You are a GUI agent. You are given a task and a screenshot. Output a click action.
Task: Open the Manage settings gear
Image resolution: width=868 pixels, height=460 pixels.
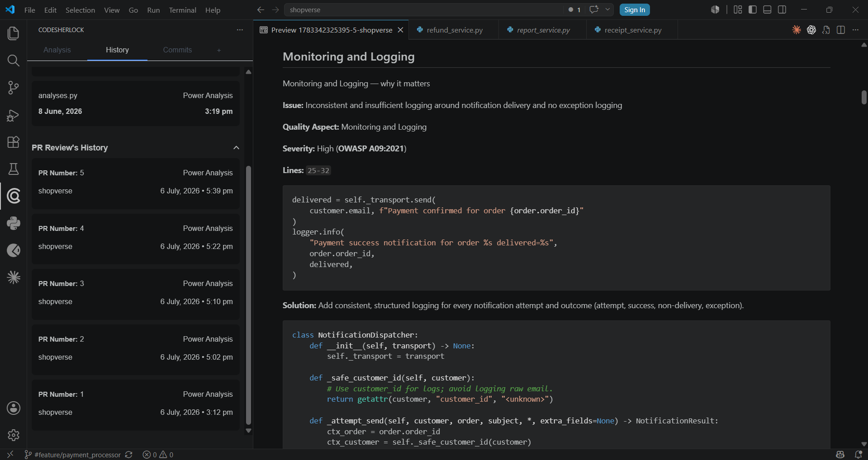[14, 435]
